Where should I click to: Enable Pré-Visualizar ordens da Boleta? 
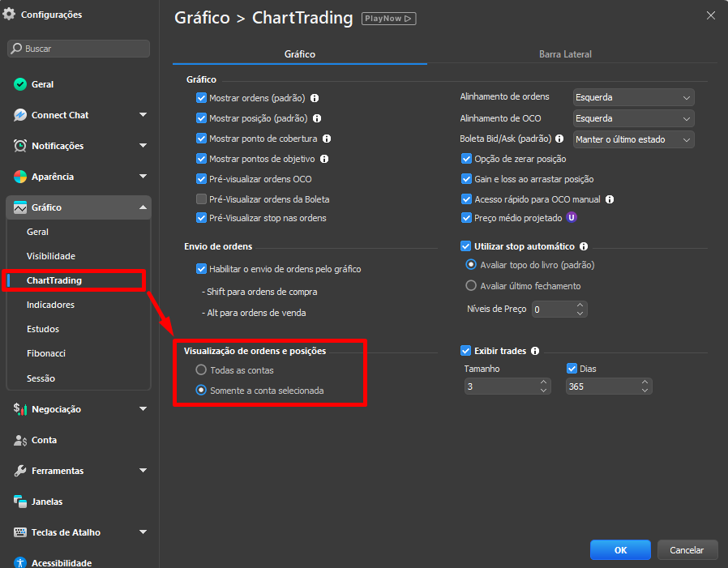click(202, 199)
